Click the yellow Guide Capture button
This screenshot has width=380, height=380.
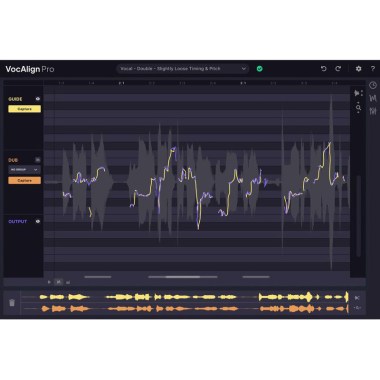click(24, 109)
